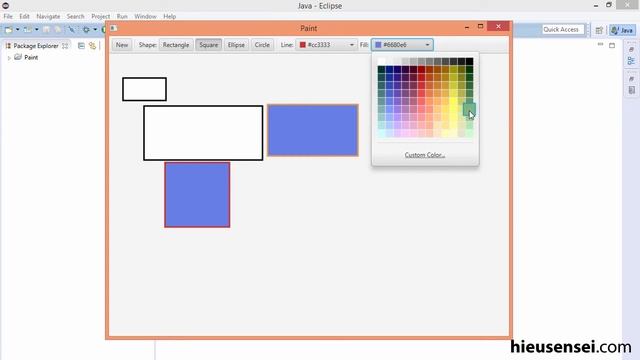Click Collapse All in Package Explorer

[81, 46]
